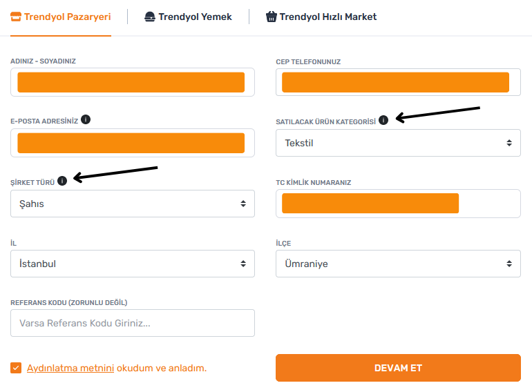Screen dimensions: 532x392
Task: Click info icon beside Satılacak Ürün Kategorisi
Action: click(383, 120)
